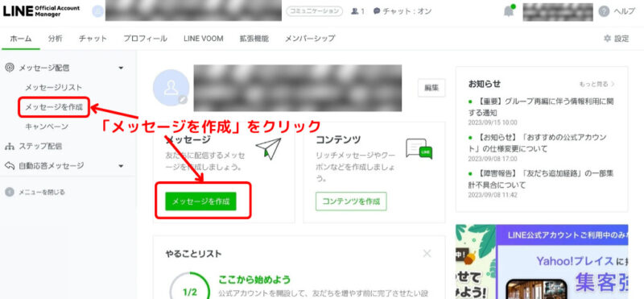
Task: Click the LINE Official Account Manager logo
Action: point(41,11)
